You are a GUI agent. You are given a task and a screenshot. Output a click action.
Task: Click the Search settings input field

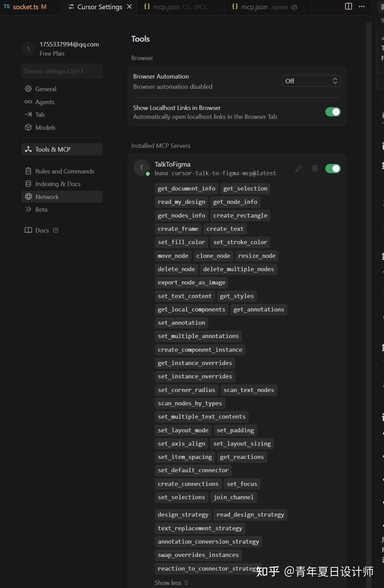pos(62,71)
